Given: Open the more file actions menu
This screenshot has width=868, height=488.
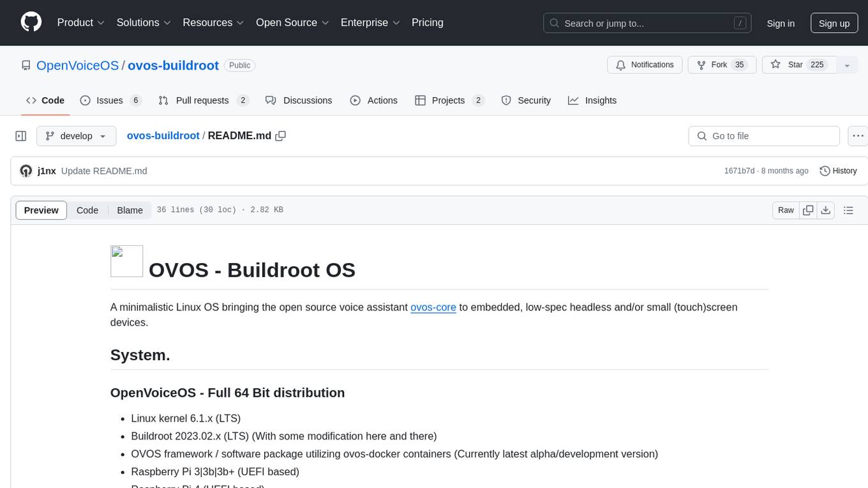Looking at the screenshot, I should (858, 136).
